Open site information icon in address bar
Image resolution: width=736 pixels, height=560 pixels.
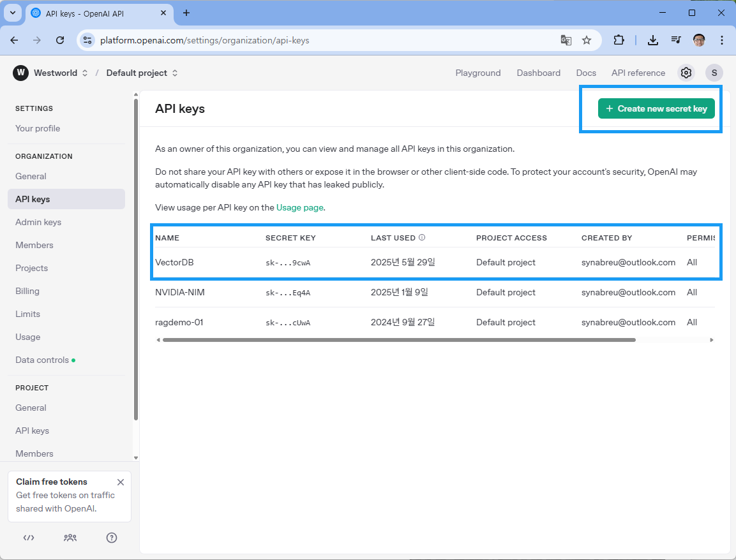[87, 40]
